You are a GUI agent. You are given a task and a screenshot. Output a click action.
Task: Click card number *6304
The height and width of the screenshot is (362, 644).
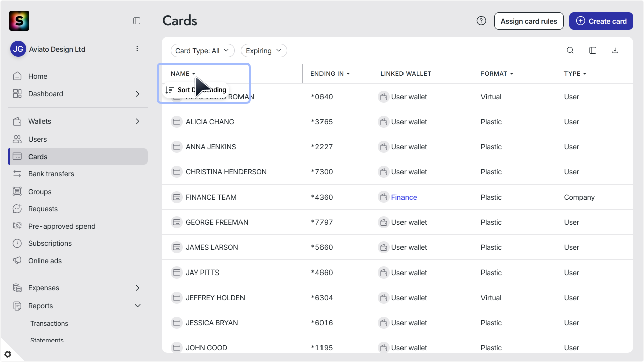coord(322,298)
